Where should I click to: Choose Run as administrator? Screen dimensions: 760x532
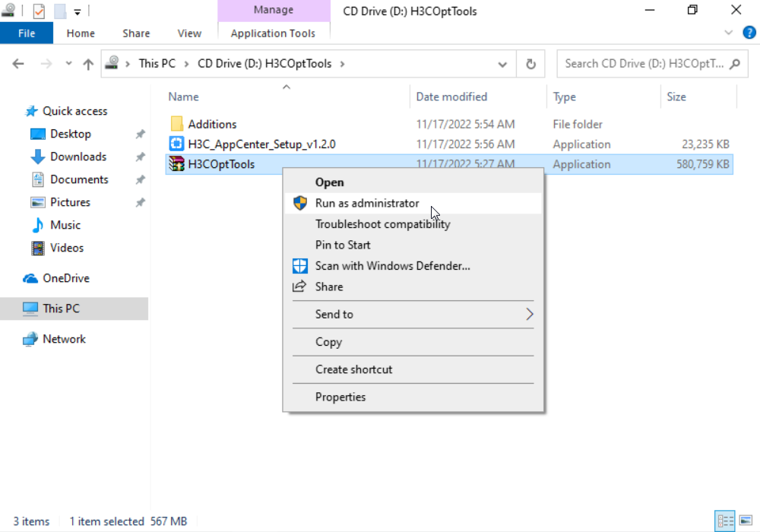pyautogui.click(x=413, y=204)
